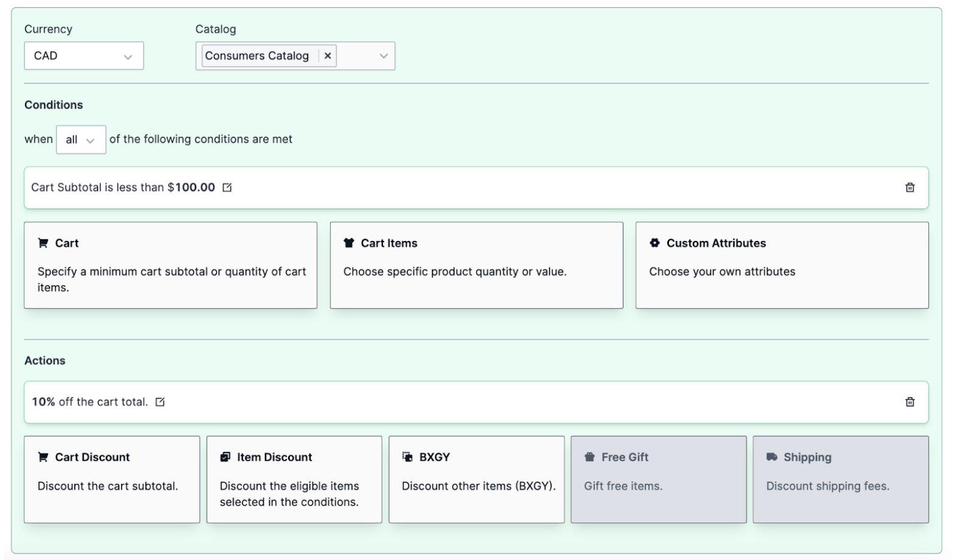This screenshot has width=957, height=560.
Task: Click the Free Gift action card
Action: point(658,480)
